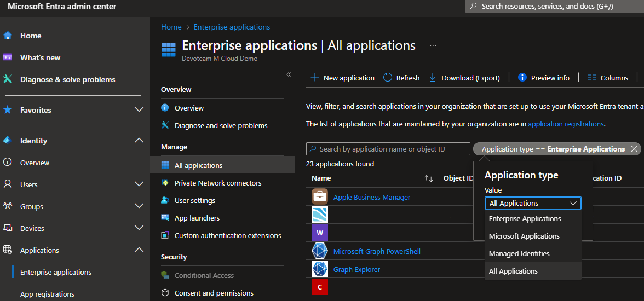Click the red C application icon
644x301 pixels.
click(320, 287)
